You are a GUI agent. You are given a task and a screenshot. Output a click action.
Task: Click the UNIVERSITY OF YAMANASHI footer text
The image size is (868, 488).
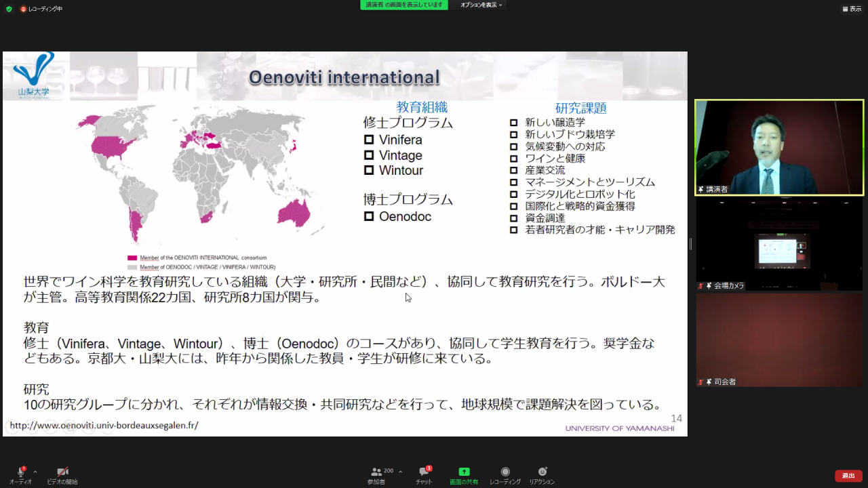(620, 428)
